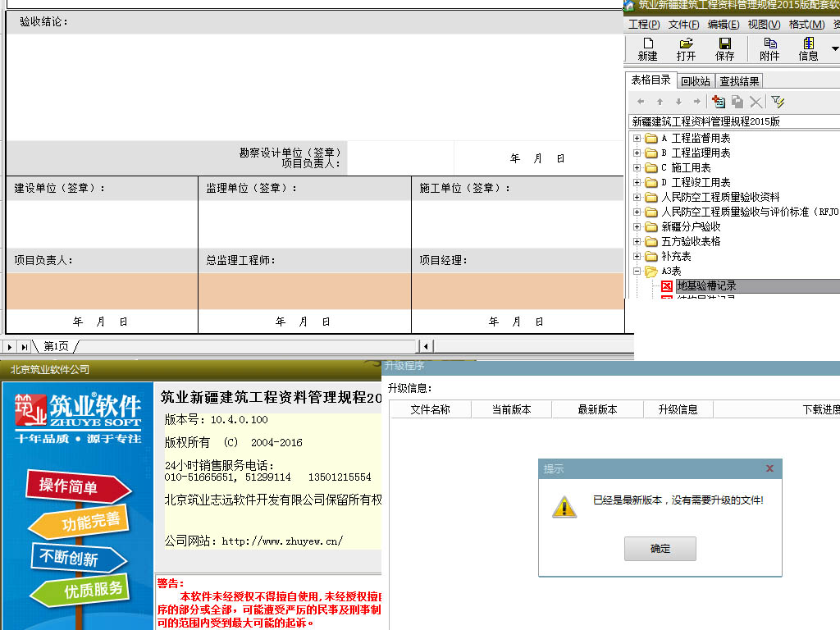
Task: Switch to the 查找结果 tab
Action: pyautogui.click(x=739, y=81)
